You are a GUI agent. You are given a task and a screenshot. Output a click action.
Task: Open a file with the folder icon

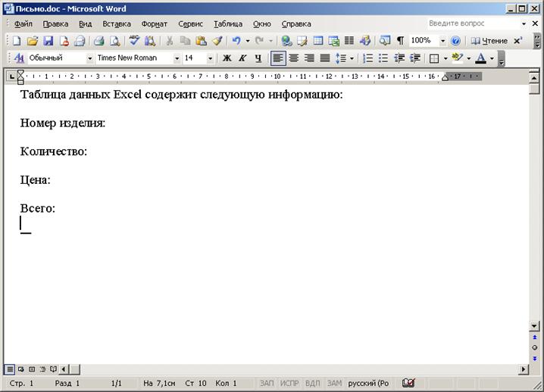pyautogui.click(x=32, y=41)
